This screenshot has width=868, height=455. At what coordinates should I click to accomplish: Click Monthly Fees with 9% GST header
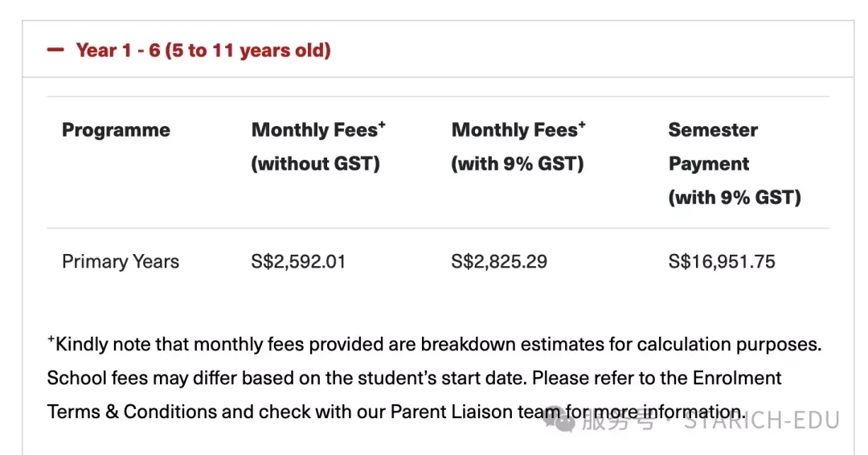click(x=518, y=146)
